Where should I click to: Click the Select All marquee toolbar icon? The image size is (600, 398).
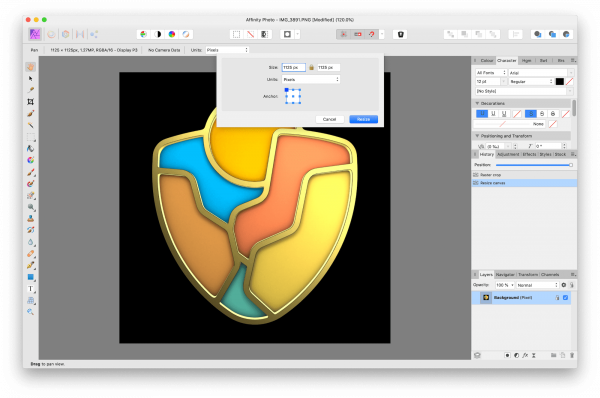pos(236,34)
